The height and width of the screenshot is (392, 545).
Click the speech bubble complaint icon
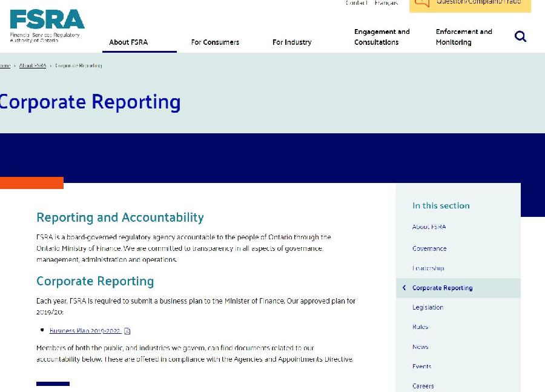[x=422, y=3]
